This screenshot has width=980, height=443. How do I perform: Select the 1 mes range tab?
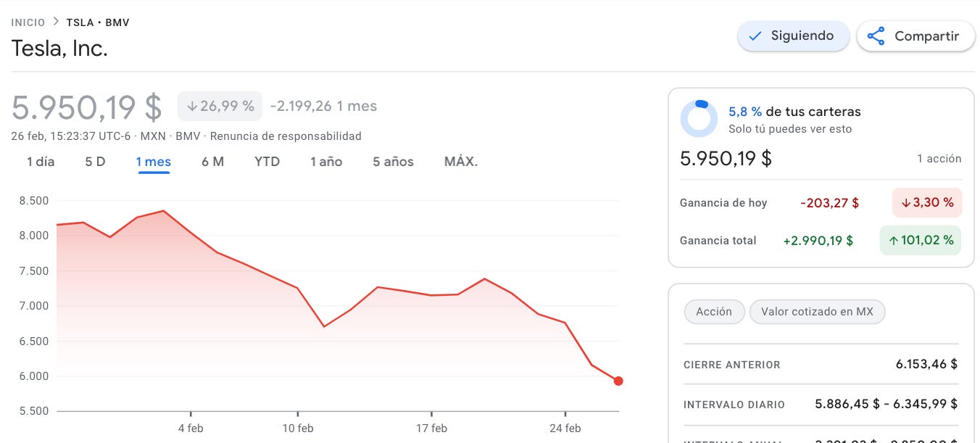click(153, 162)
